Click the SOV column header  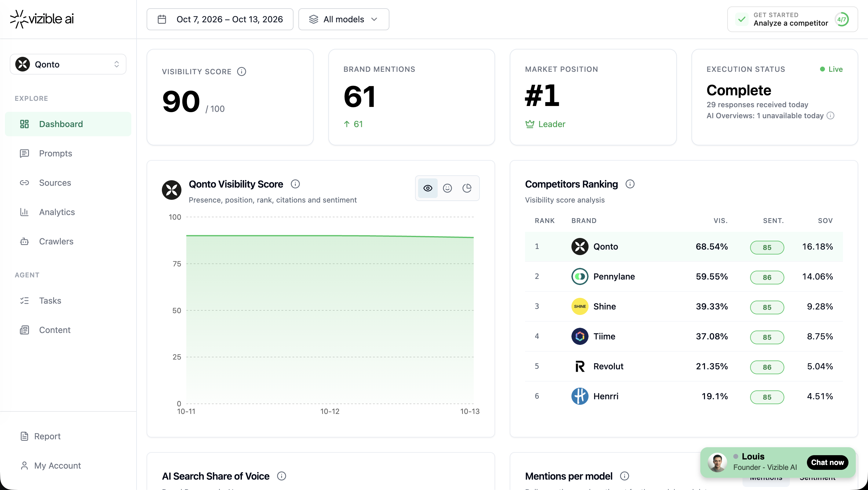(825, 221)
